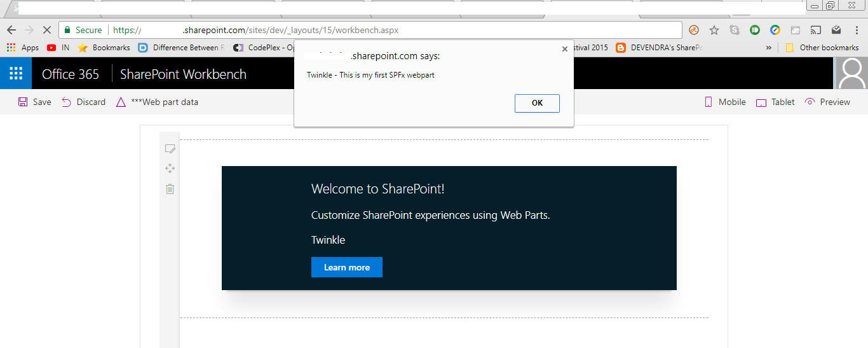This screenshot has height=348, width=868.
Task: Open the Google Keep pencil extension
Action: [775, 30]
